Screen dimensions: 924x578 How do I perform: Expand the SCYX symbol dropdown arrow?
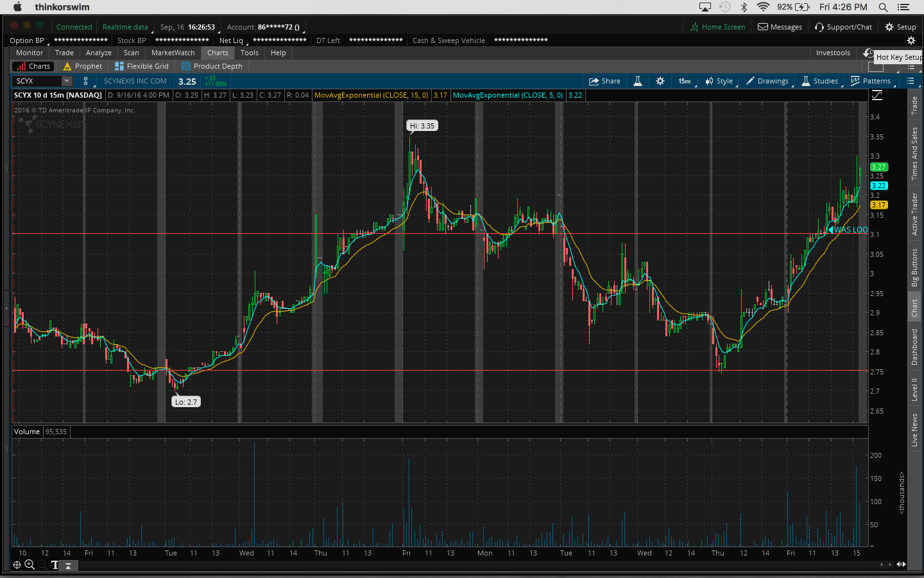(x=66, y=81)
